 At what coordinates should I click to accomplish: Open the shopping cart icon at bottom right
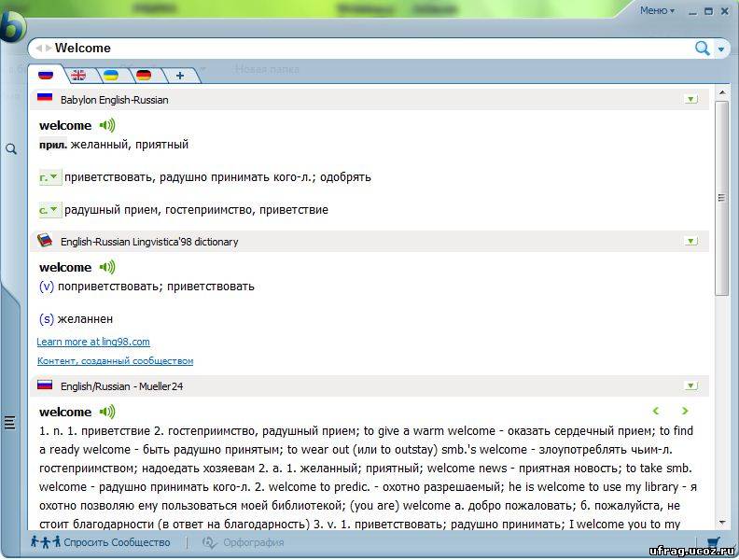(x=714, y=542)
